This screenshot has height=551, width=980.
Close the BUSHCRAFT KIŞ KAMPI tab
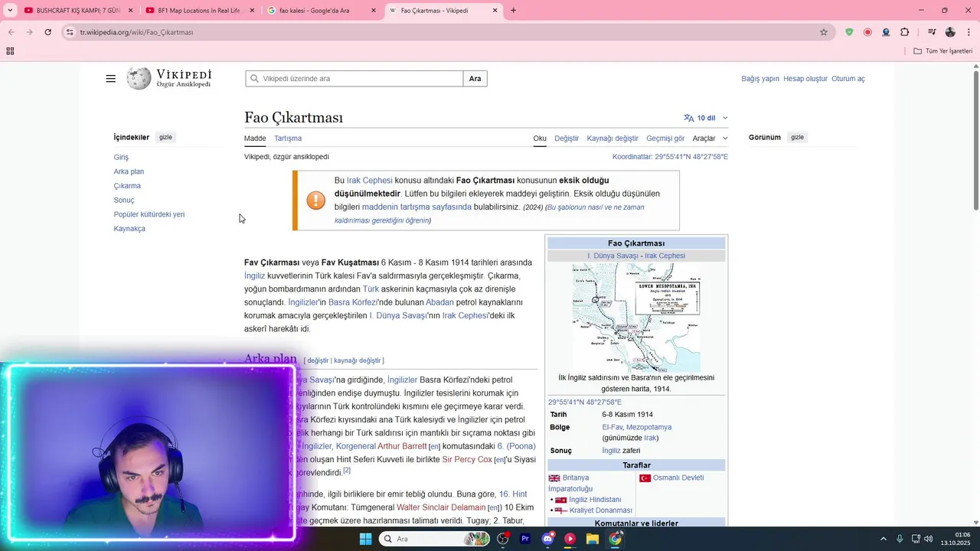[x=130, y=11]
